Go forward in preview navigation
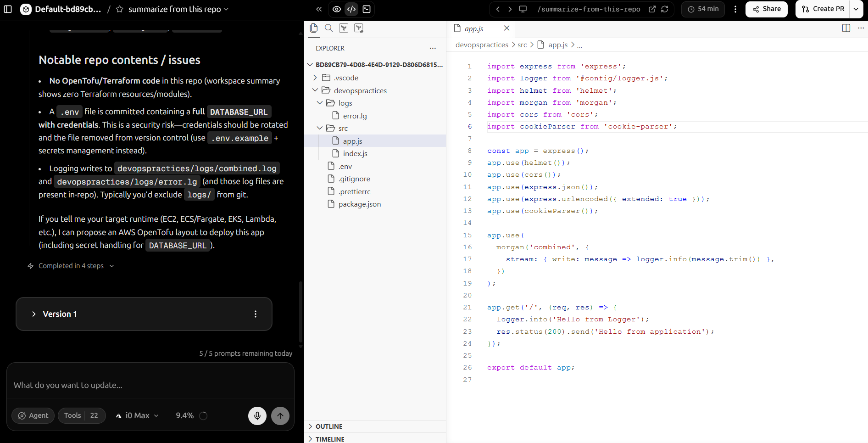The height and width of the screenshot is (443, 868). click(510, 9)
